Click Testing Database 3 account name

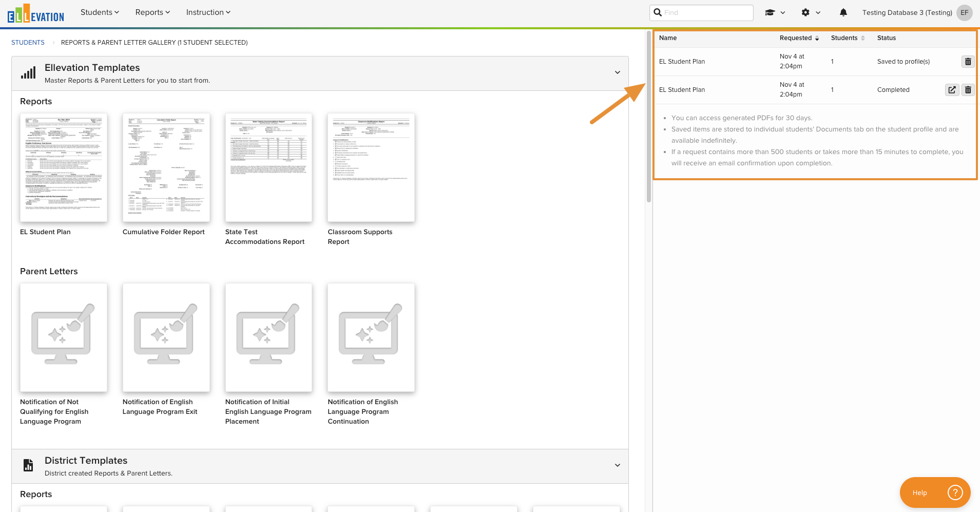907,12
